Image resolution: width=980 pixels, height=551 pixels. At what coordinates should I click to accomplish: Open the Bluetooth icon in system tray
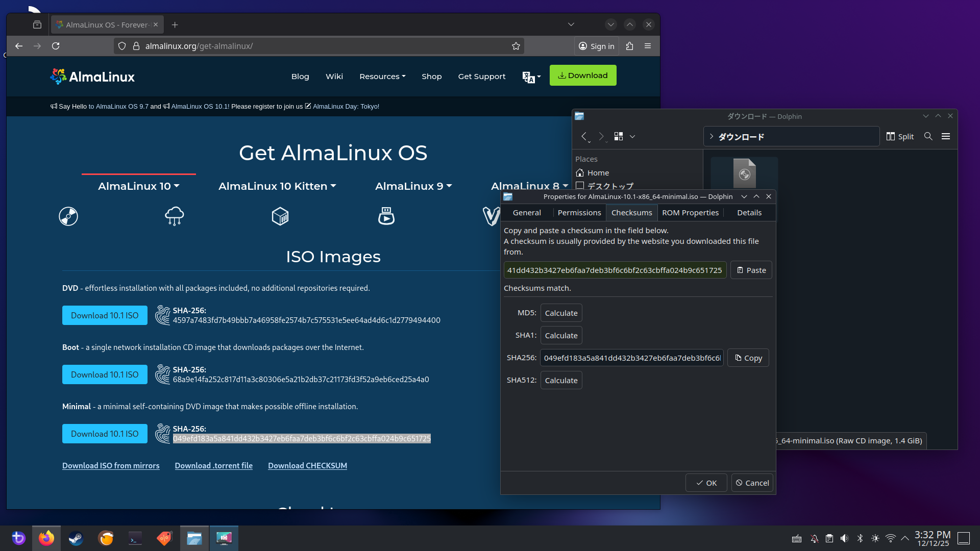pos(861,538)
